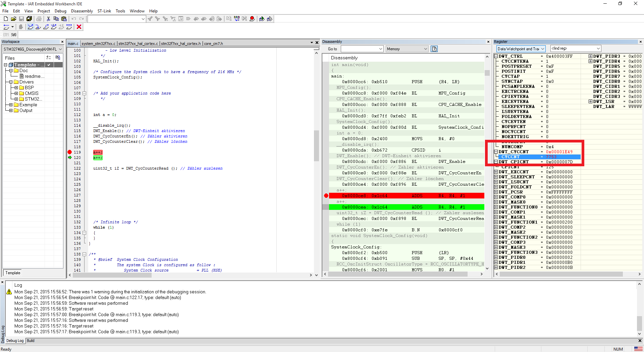Click the Download and Debug icon
Image resolution: width=644 pixels, height=352 pixels.
262,19
